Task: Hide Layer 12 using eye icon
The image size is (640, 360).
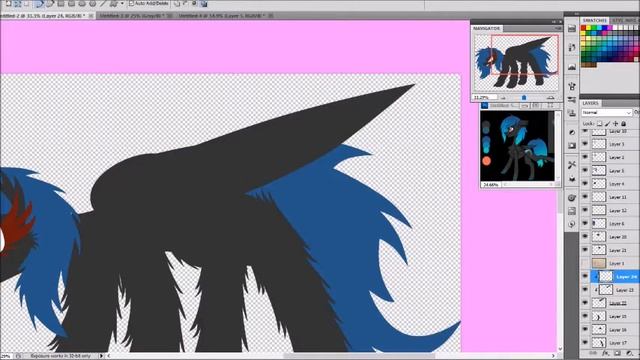Action: 585,210
